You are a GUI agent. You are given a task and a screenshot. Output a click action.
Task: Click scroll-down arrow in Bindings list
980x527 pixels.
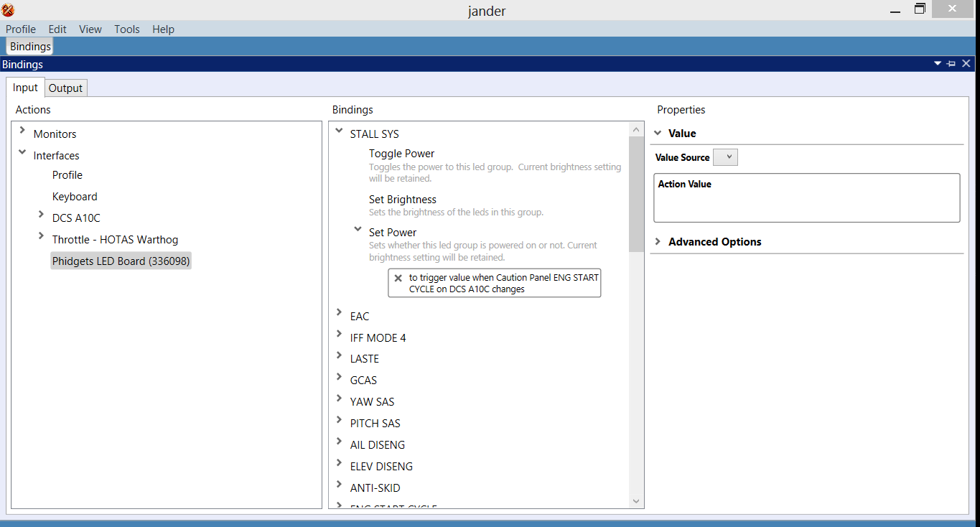[636, 501]
